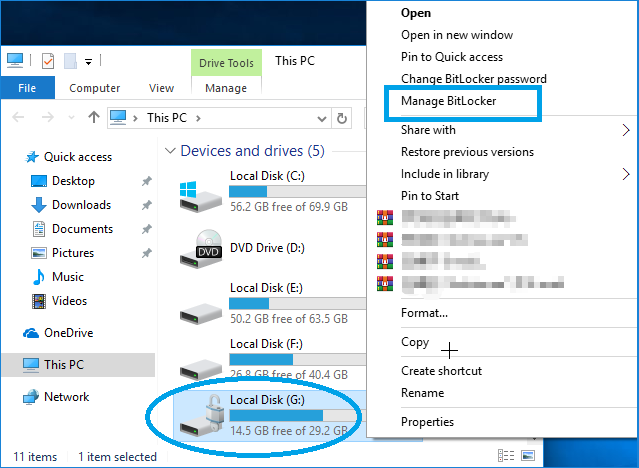Click the Local Disk (E:) usage bar
The width and height of the screenshot is (639, 468).
tap(297, 303)
